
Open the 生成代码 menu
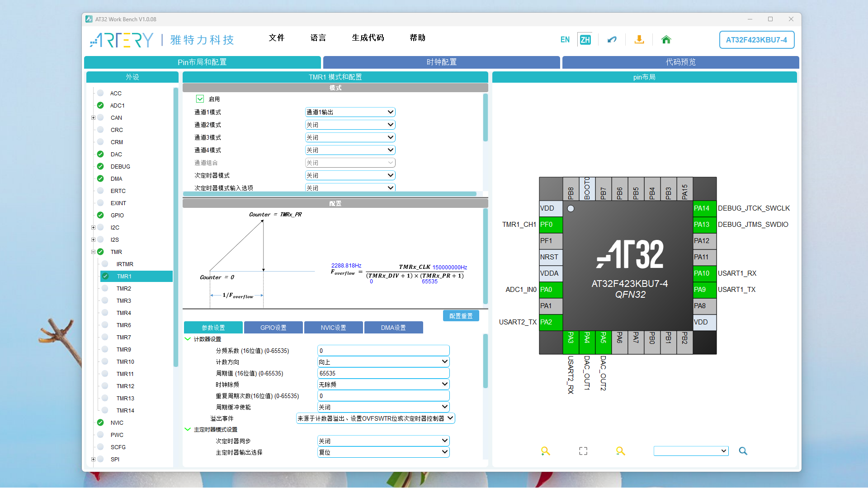[x=368, y=38]
